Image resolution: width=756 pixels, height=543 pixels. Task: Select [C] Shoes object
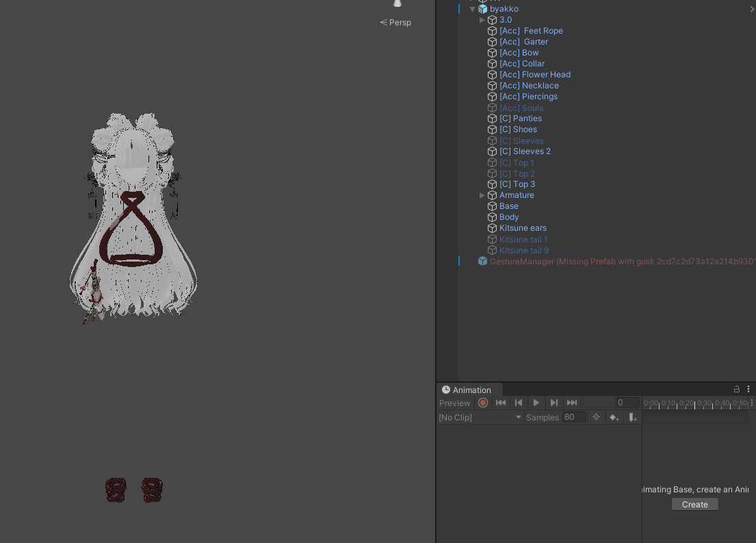click(518, 130)
